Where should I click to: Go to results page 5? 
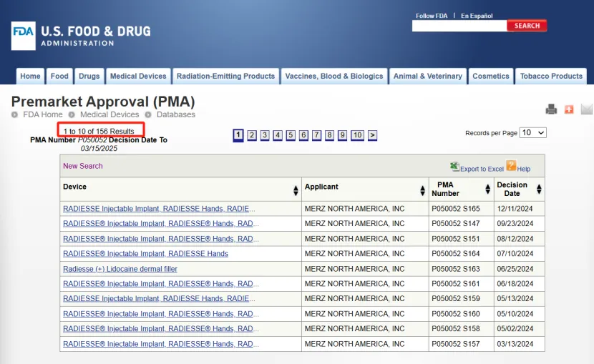pos(291,135)
